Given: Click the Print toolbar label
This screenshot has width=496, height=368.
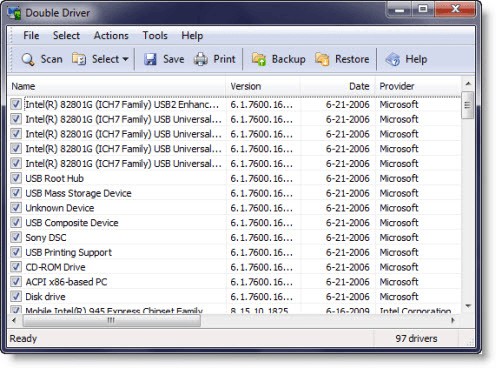Looking at the screenshot, I should (224, 59).
